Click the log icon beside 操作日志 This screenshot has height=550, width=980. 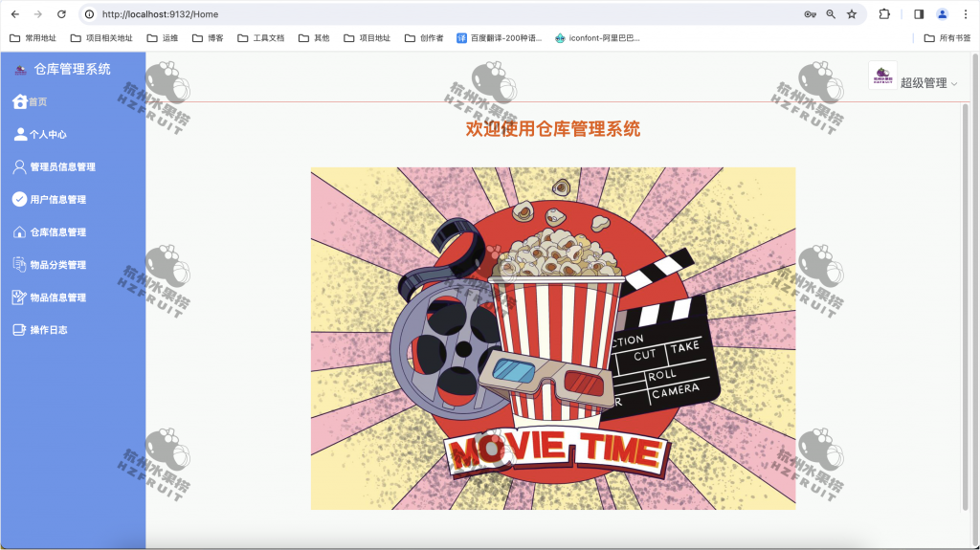[19, 329]
